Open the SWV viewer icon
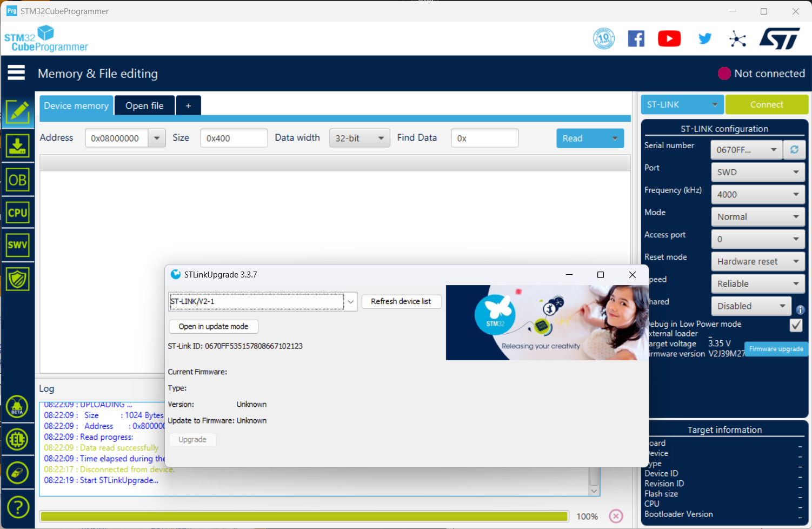The width and height of the screenshot is (812, 529). (18, 245)
